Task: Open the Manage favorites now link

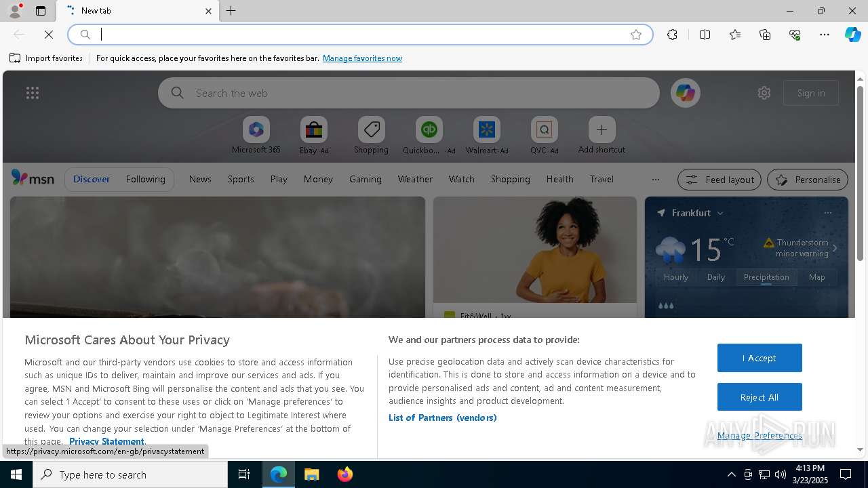Action: tap(362, 58)
